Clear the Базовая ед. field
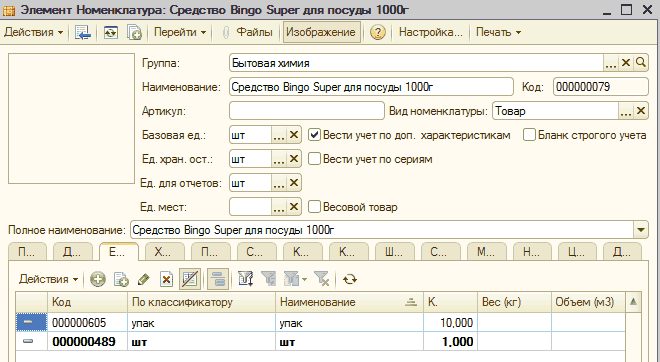Screen dimensions: 660x362 click(x=293, y=135)
